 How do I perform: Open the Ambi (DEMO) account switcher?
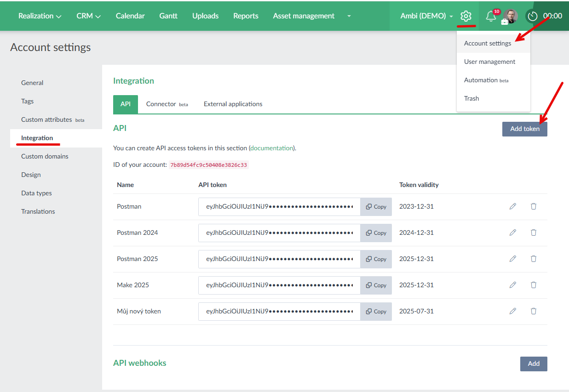(426, 16)
